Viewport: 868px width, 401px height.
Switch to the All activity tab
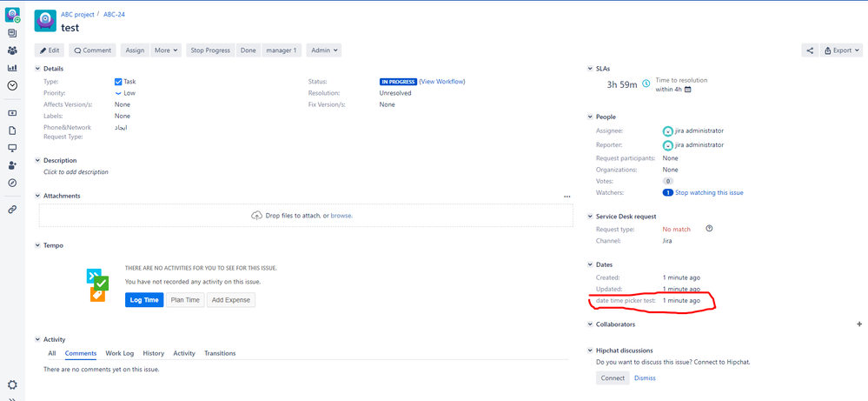click(52, 353)
